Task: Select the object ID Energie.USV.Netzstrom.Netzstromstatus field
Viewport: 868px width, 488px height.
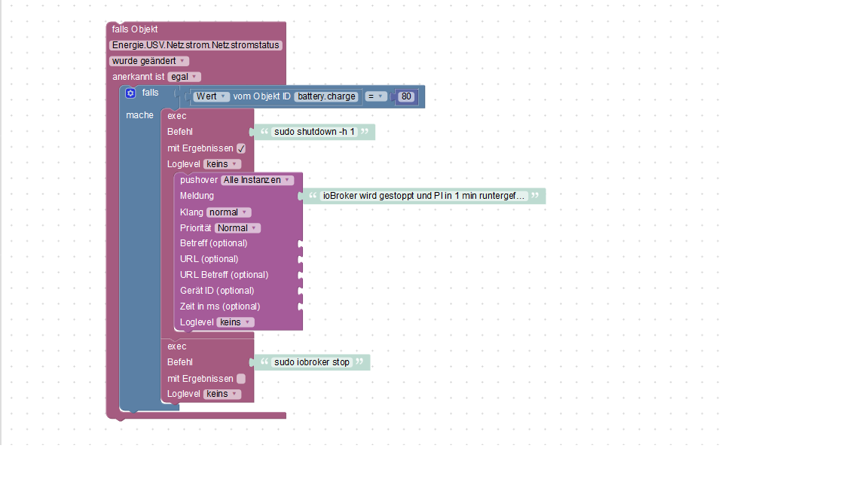Action: coord(195,45)
